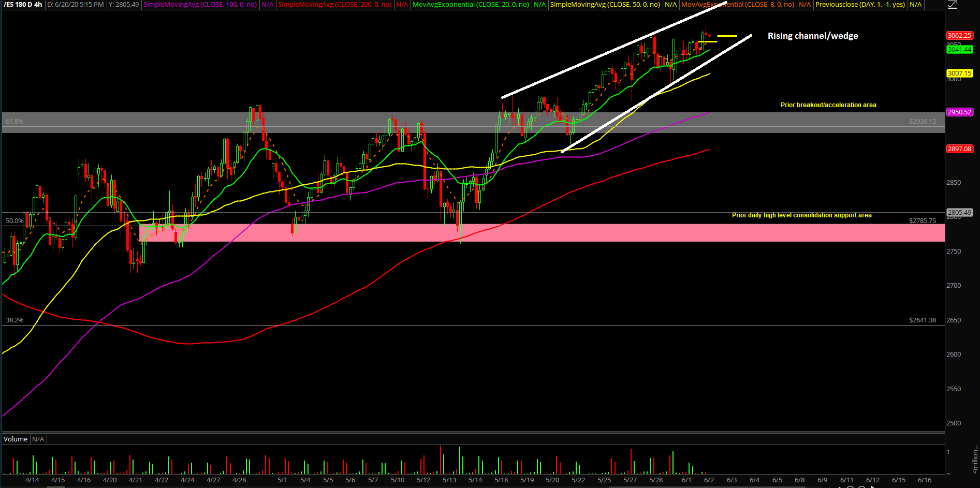Click the red 3062.25 price bubble
The height and width of the screenshot is (488, 980).
pos(959,35)
